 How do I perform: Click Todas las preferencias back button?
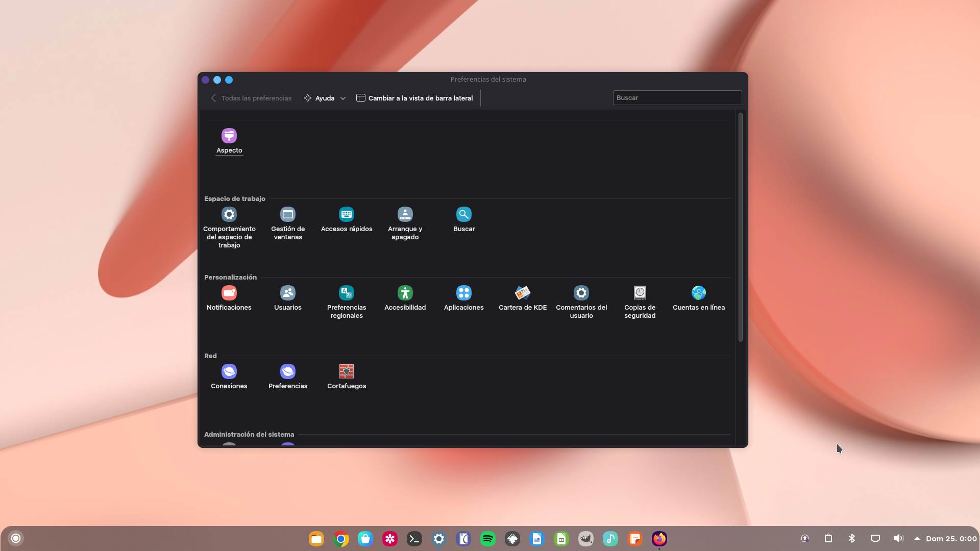[251, 98]
